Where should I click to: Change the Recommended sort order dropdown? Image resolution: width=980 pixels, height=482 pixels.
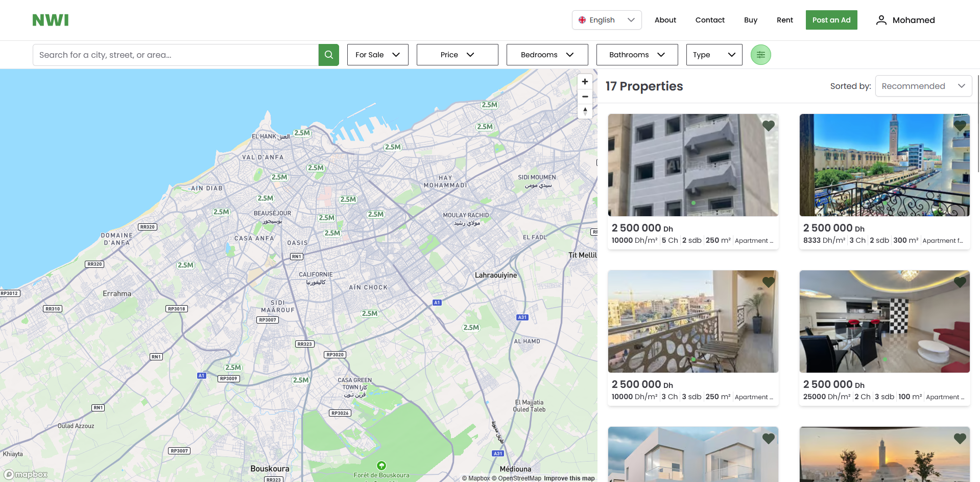923,86
